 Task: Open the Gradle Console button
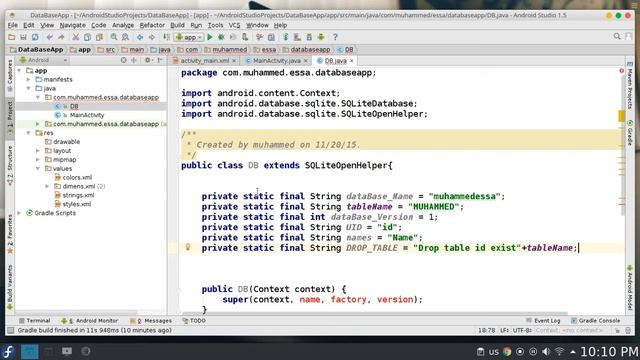596,321
